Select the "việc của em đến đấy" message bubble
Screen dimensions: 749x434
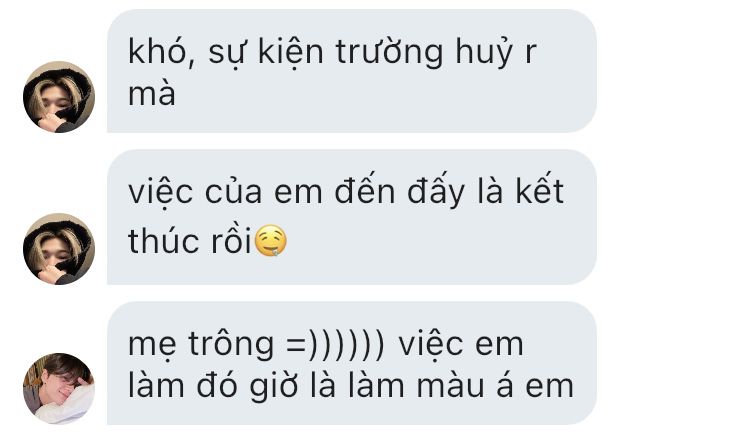click(352, 217)
